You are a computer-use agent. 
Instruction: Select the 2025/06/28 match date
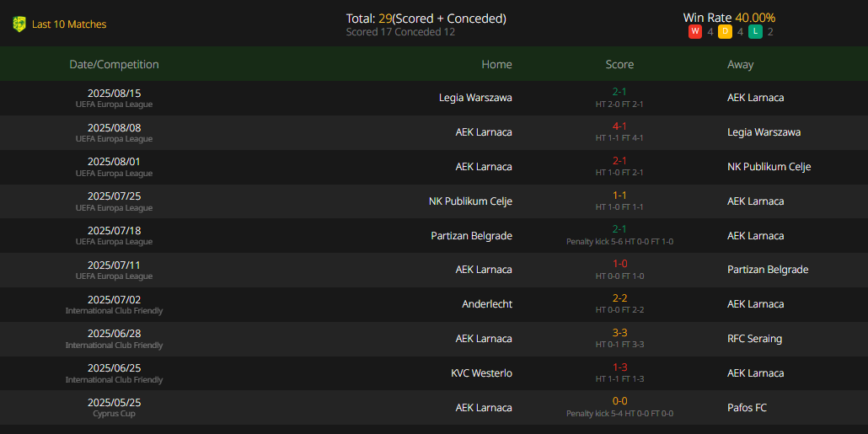coord(114,334)
